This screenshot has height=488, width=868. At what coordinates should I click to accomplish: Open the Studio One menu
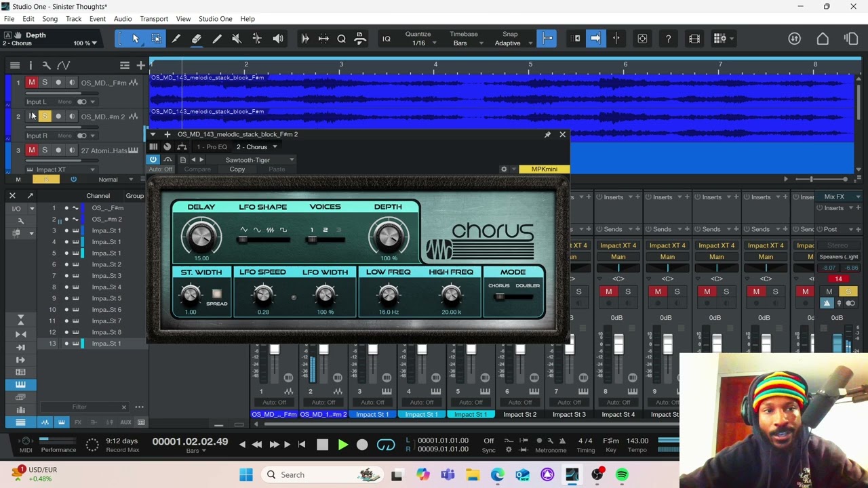coord(215,19)
